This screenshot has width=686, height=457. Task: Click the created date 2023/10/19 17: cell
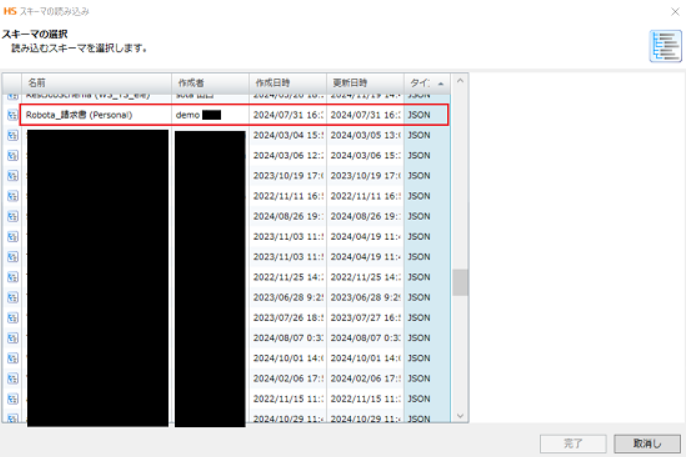pos(288,176)
